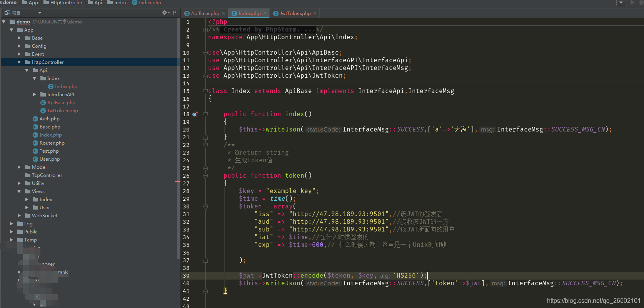Click Auth.php class icon in the tree
Image resolution: width=644 pixels, height=308 pixels.
point(35,119)
